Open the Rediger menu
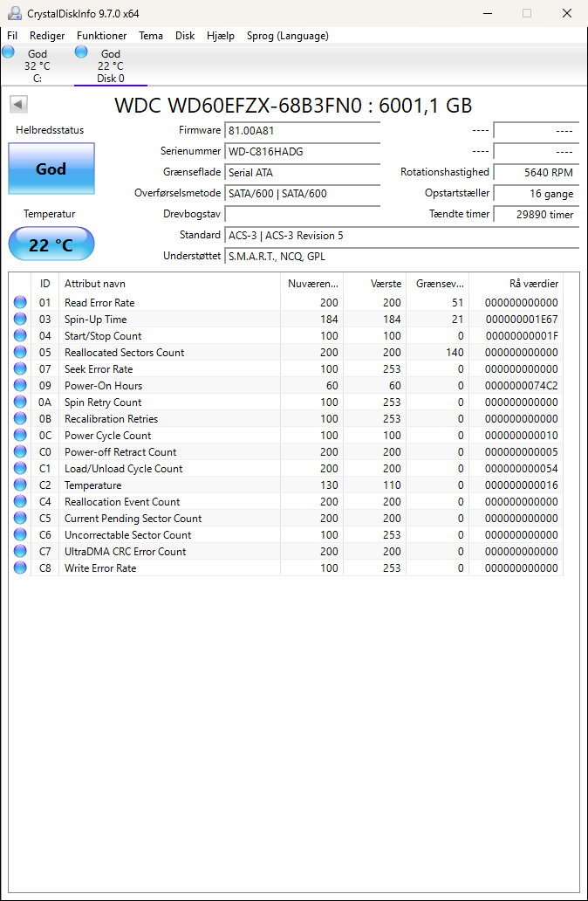This screenshot has width=588, height=901. 47,36
